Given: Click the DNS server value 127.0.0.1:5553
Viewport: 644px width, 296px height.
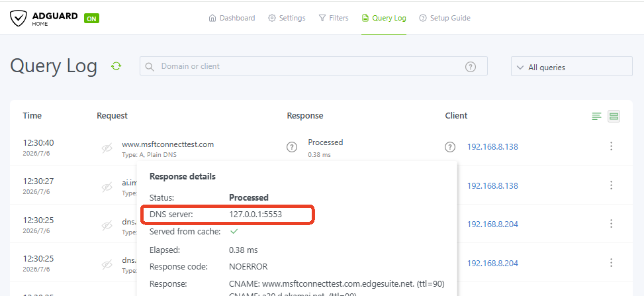Looking at the screenshot, I should (x=255, y=214).
